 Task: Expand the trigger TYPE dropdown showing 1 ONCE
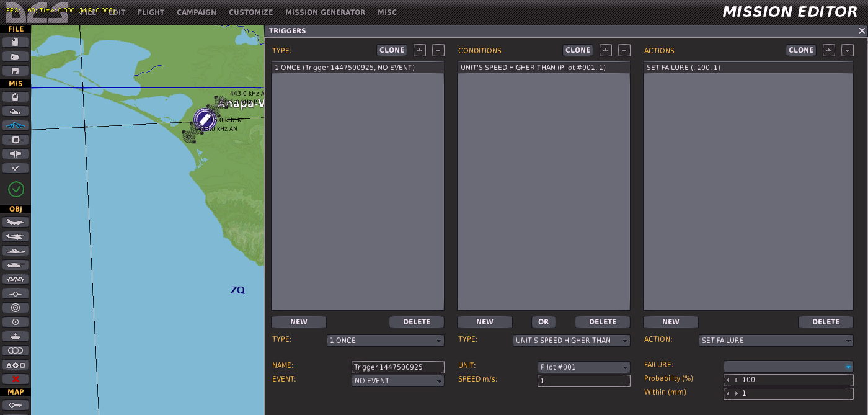(x=386, y=341)
